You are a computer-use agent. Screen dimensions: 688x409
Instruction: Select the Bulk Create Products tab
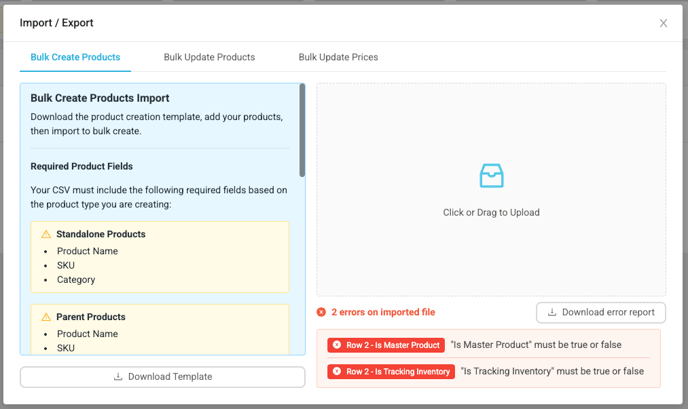pos(75,57)
